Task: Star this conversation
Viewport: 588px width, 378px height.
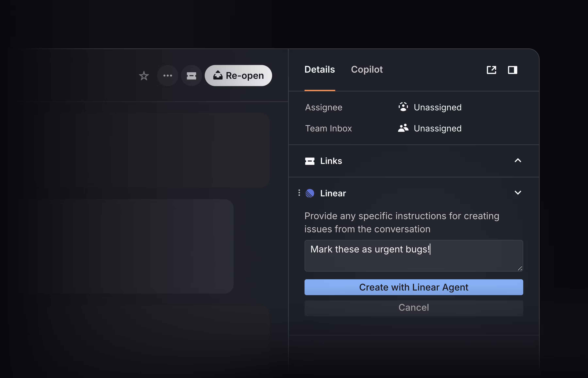Action: (x=144, y=76)
